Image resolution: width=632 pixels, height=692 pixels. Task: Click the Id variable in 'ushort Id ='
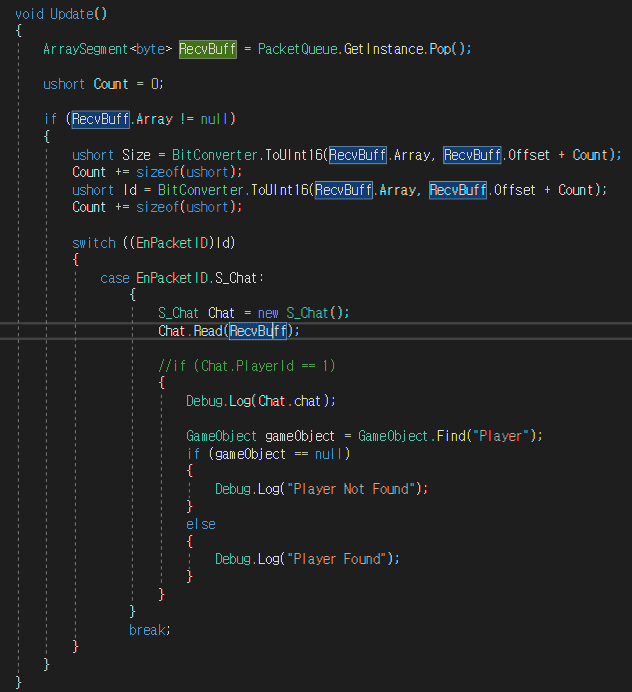[130, 190]
